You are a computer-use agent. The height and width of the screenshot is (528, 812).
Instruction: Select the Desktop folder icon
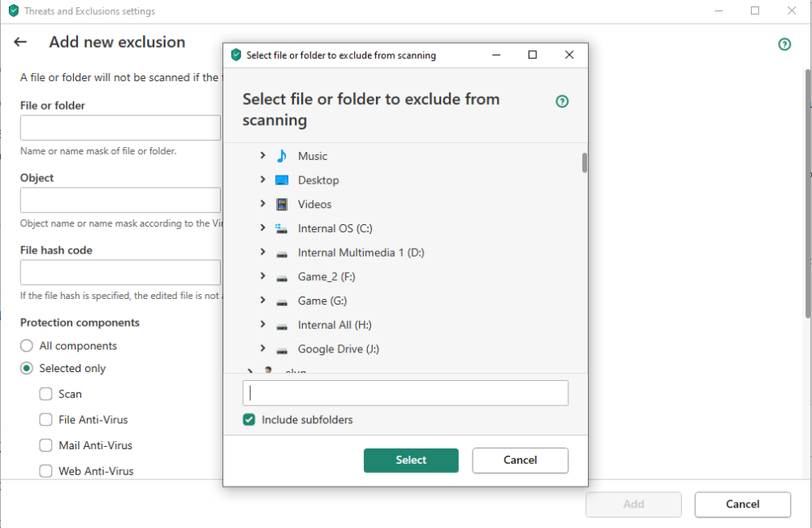pyautogui.click(x=282, y=180)
